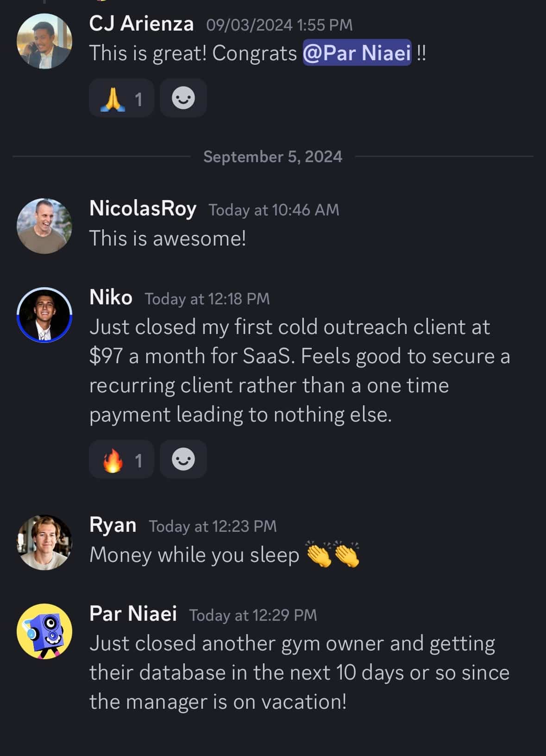The height and width of the screenshot is (756, 546).
Task: Open CJ Arienza's username
Action: click(x=141, y=24)
